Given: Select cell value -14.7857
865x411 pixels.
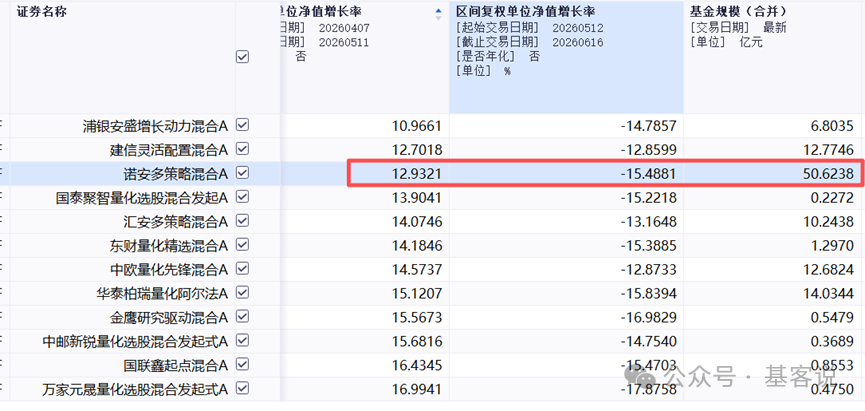Looking at the screenshot, I should (648, 126).
